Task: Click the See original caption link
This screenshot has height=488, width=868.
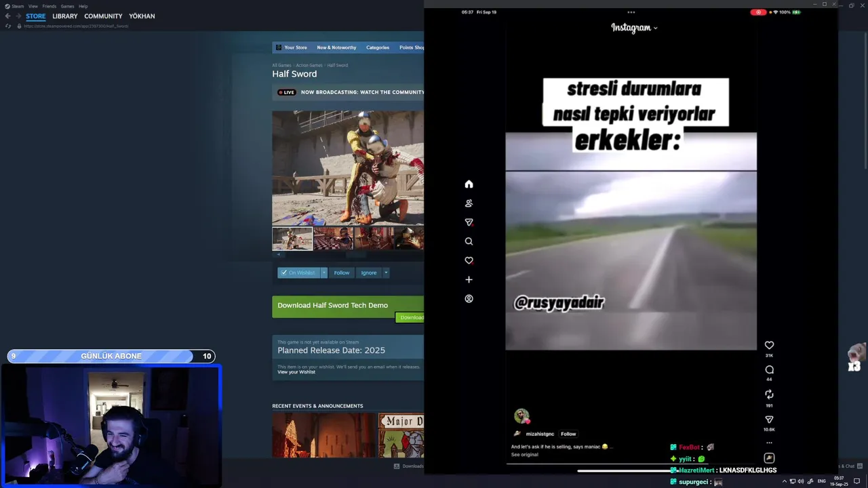Action: [x=524, y=454]
